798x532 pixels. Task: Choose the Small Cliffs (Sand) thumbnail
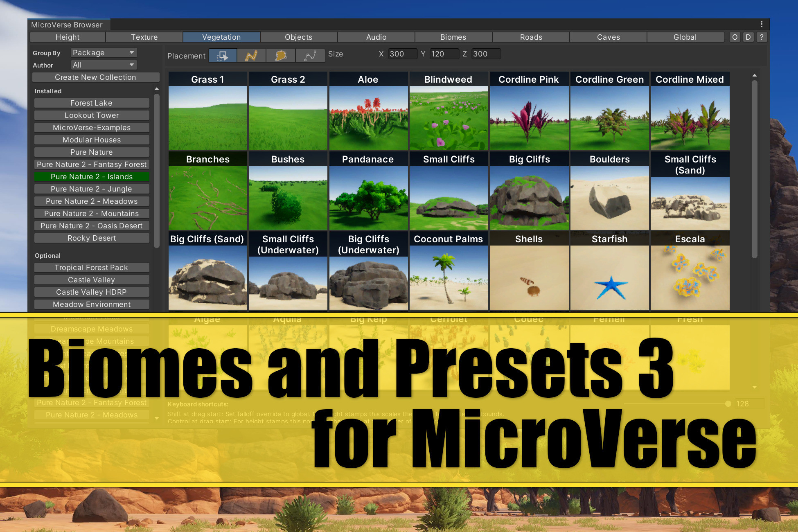click(x=690, y=191)
